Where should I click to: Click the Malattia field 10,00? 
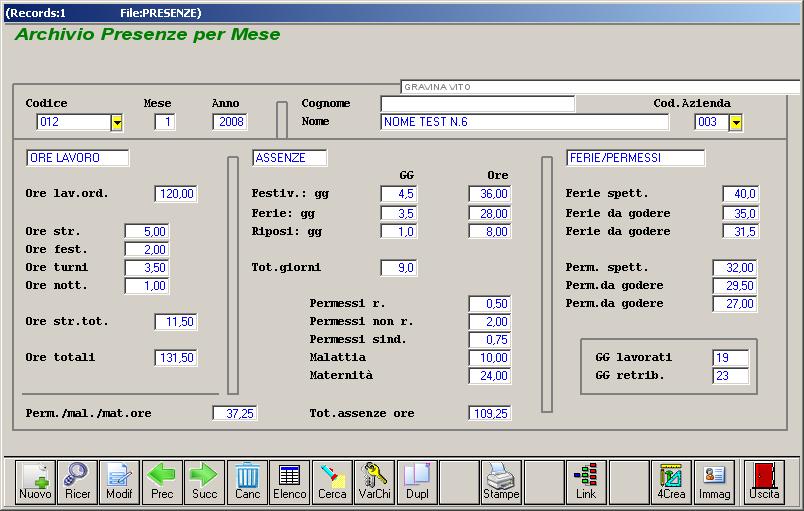click(490, 358)
